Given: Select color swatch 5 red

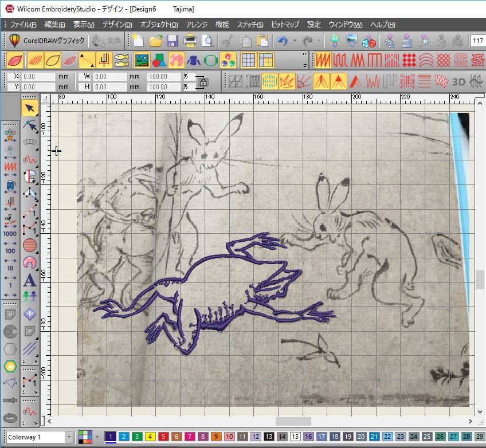Looking at the screenshot, I should point(163,437).
